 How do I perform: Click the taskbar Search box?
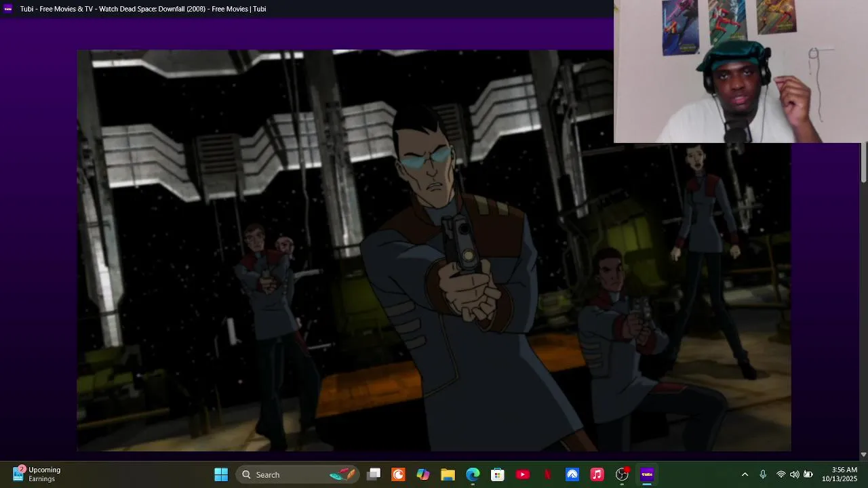(298, 474)
